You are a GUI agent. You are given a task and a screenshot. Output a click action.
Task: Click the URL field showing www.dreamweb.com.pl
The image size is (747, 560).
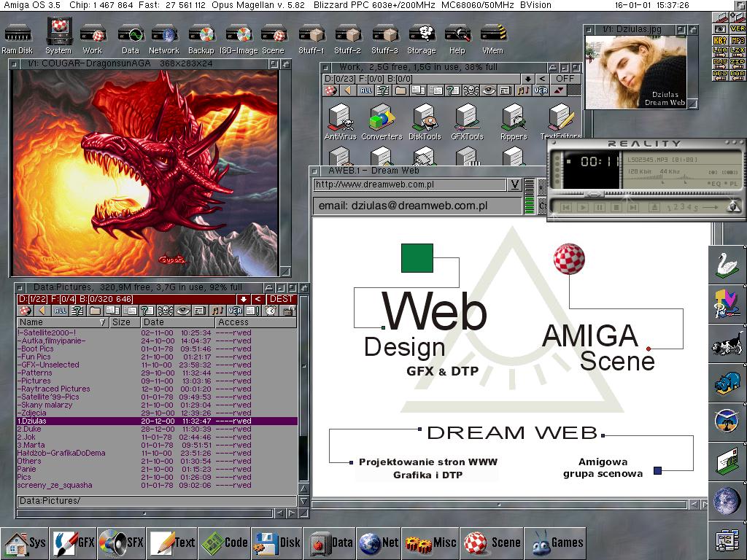pyautogui.click(x=409, y=184)
